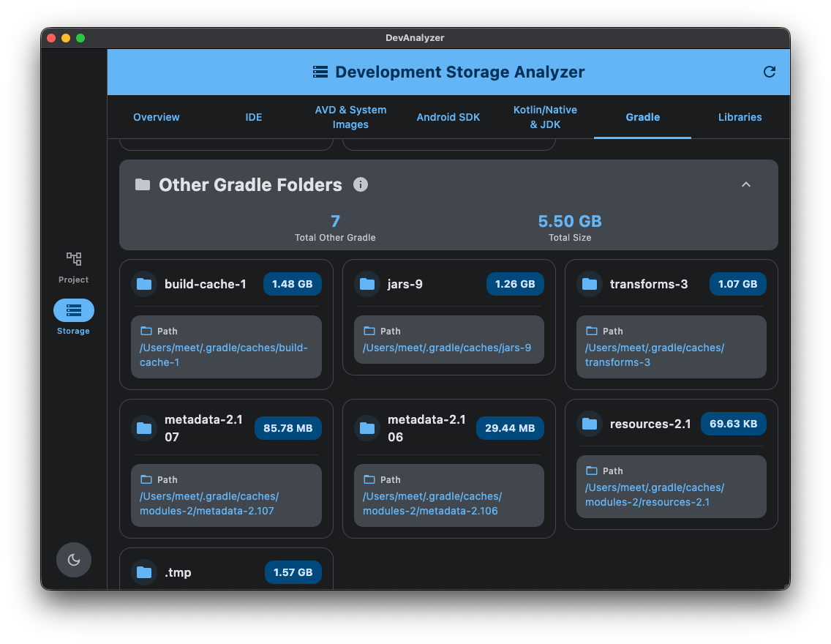Click the Path folder outline icon in jars-9 card

tap(369, 332)
